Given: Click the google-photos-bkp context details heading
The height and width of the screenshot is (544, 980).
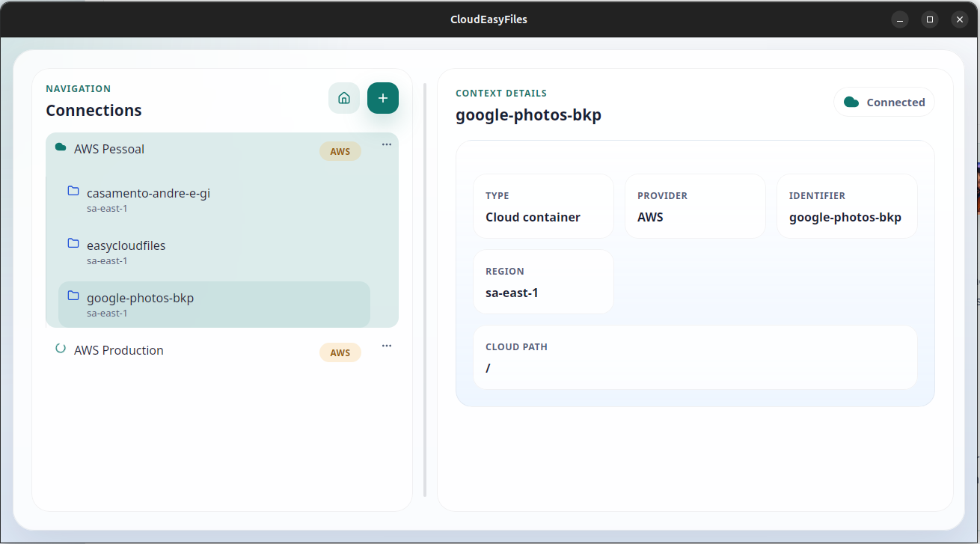Looking at the screenshot, I should (528, 114).
